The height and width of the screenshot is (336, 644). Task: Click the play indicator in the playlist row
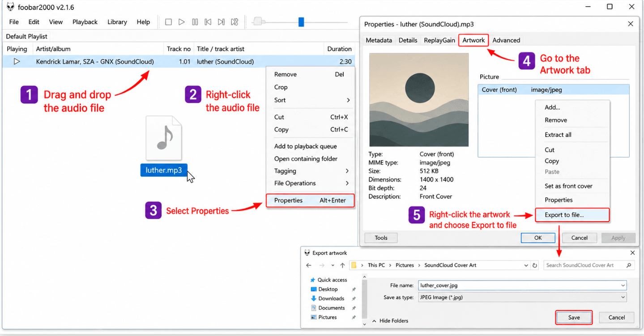click(x=17, y=62)
